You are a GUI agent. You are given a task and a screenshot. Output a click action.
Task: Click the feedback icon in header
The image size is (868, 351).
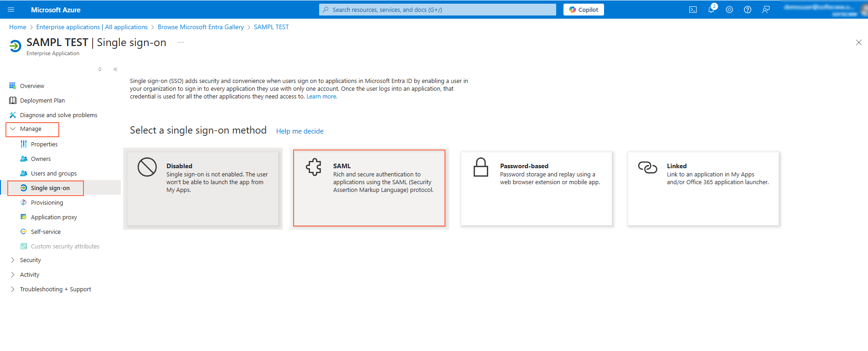pyautogui.click(x=766, y=10)
